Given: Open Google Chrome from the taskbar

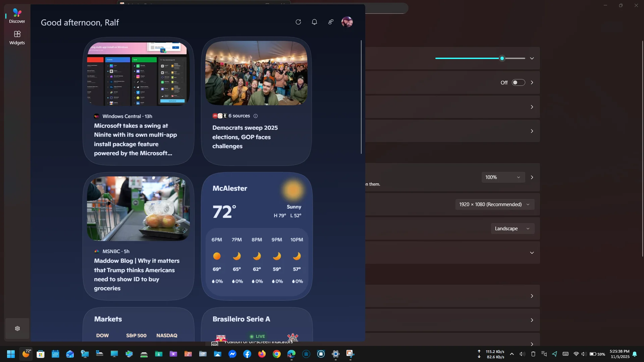Looking at the screenshot, I should pyautogui.click(x=277, y=354).
